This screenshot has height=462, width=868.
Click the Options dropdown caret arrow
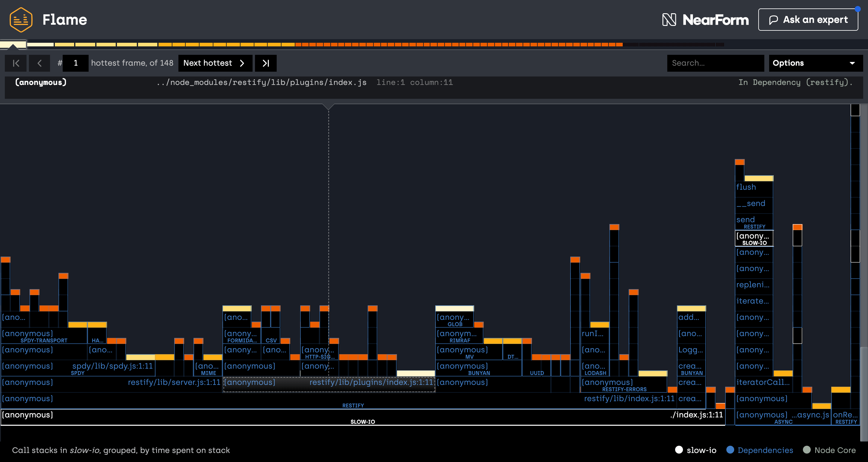852,63
